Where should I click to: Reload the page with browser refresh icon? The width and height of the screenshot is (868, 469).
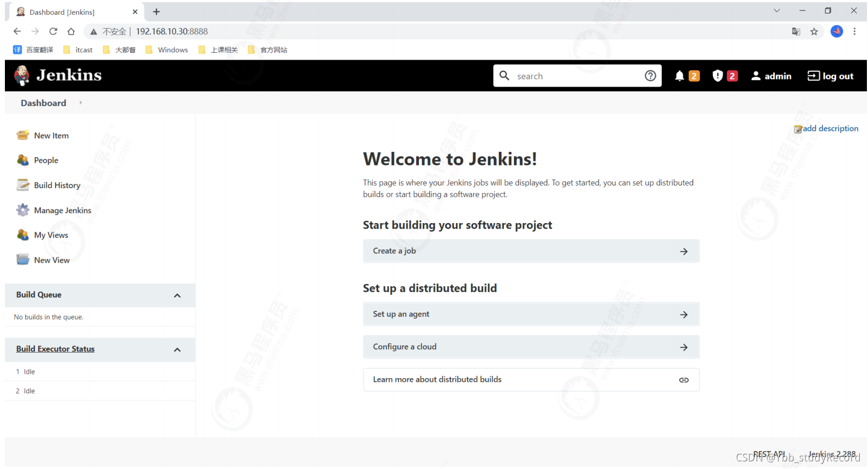pyautogui.click(x=53, y=32)
